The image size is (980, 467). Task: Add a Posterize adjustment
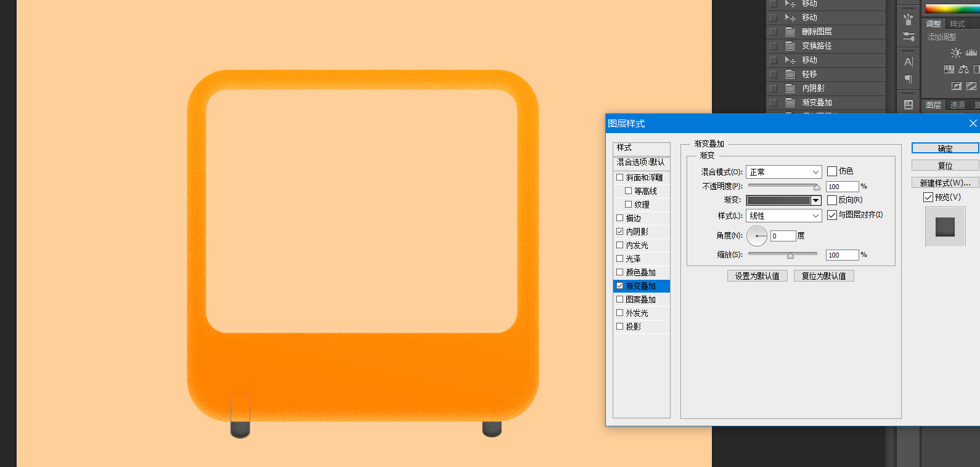click(x=971, y=86)
